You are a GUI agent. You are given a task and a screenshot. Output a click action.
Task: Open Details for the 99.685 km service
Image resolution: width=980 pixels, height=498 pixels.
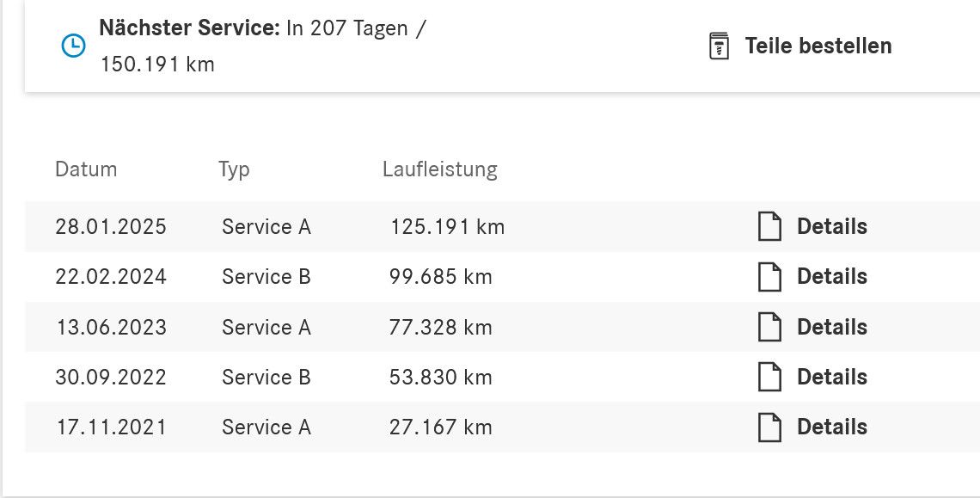[832, 277]
